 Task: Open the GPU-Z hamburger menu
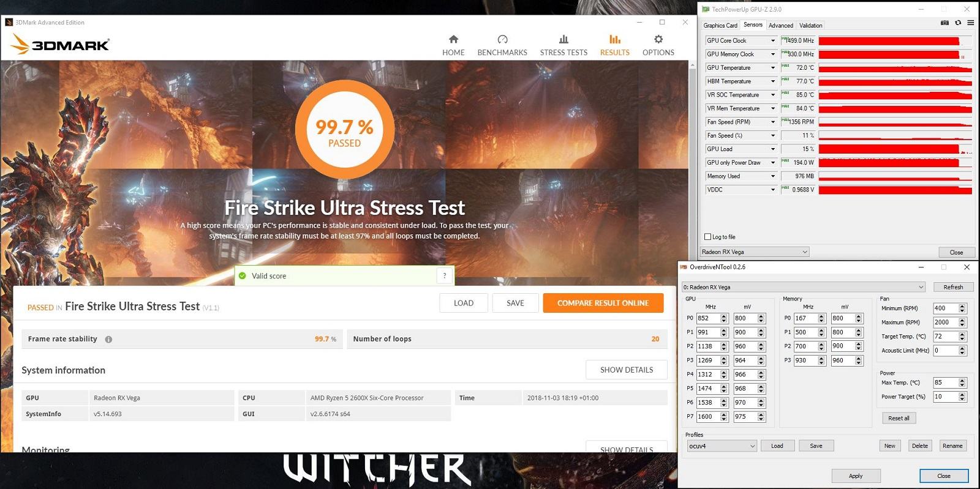point(971,23)
